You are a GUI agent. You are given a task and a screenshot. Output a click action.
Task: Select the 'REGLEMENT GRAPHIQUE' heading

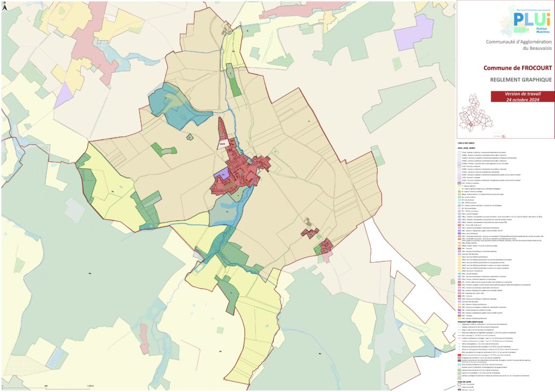[x=521, y=80]
